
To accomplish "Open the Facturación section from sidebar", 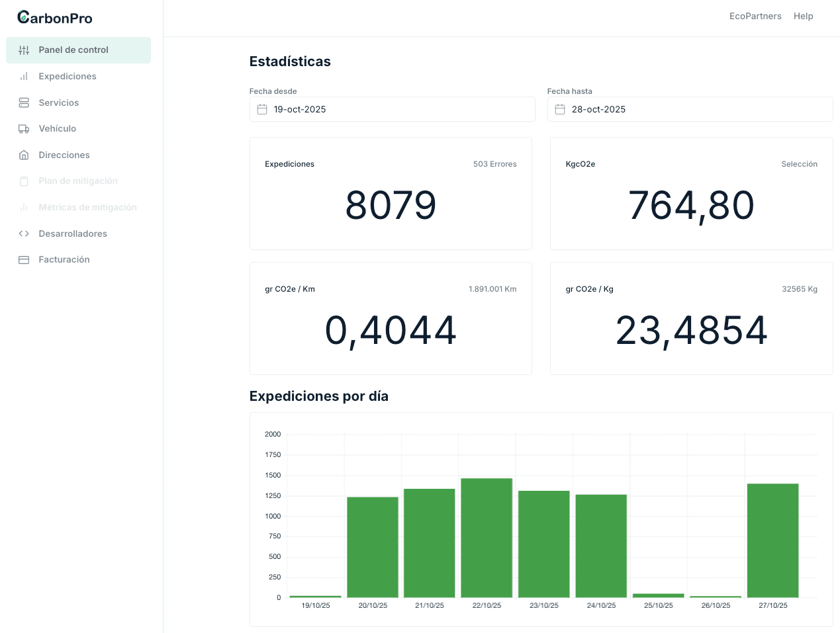I will [x=65, y=259].
